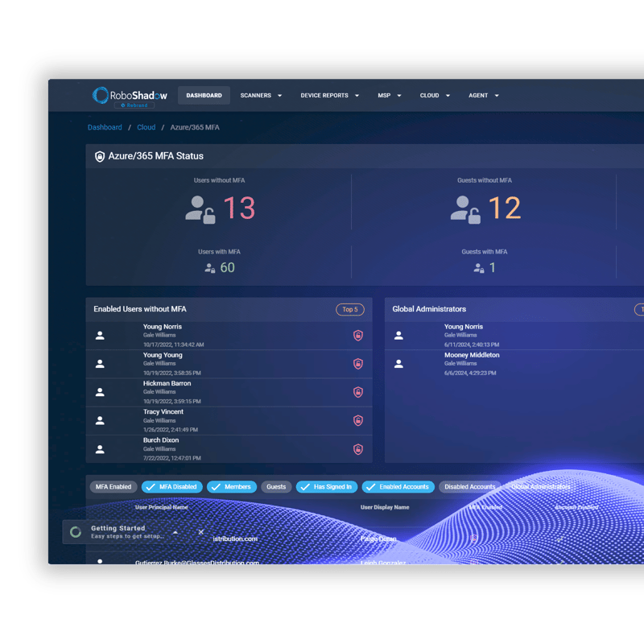This screenshot has width=644, height=644.
Task: Click the shield icon next to Young Norris
Action: pos(358,336)
